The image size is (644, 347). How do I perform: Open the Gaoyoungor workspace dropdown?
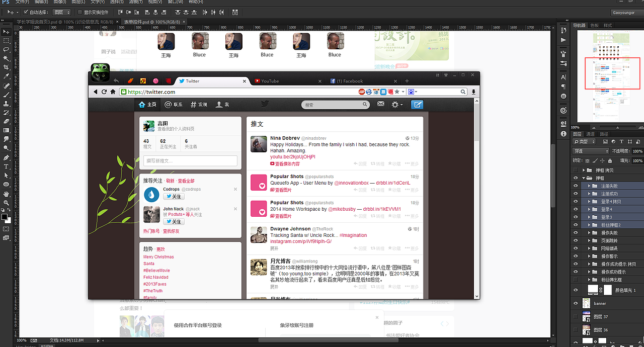click(x=626, y=13)
